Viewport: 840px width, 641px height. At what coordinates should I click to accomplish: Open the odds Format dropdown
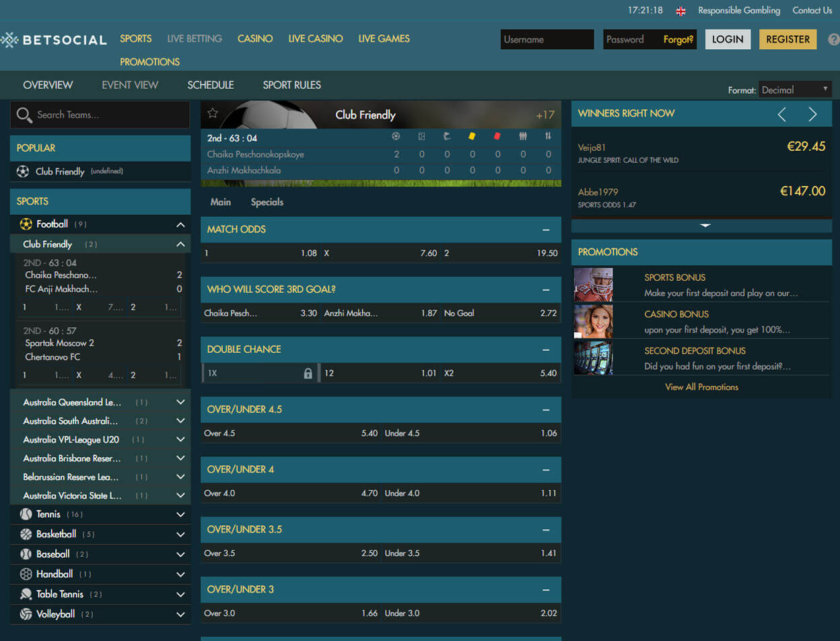(796, 90)
